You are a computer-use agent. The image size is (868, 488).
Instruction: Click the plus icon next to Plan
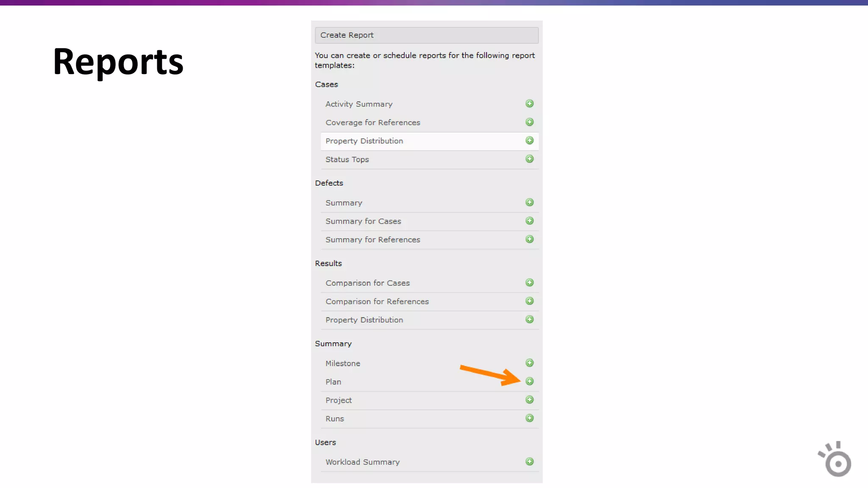[529, 382]
